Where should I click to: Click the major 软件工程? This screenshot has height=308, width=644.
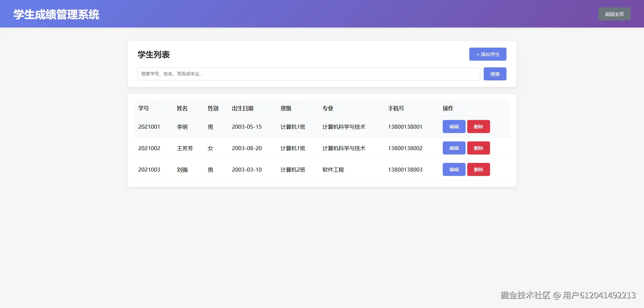coord(333,170)
